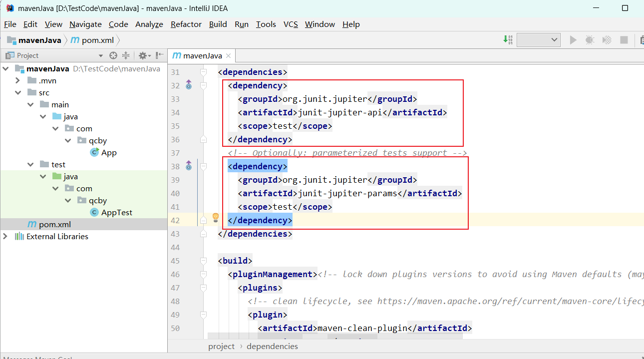644x359 pixels.
Task: Open the VCS menu
Action: click(x=291, y=24)
